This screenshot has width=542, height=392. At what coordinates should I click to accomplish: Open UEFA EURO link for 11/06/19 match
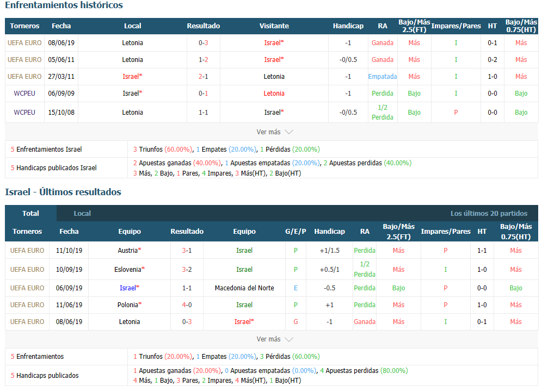[x=27, y=305]
